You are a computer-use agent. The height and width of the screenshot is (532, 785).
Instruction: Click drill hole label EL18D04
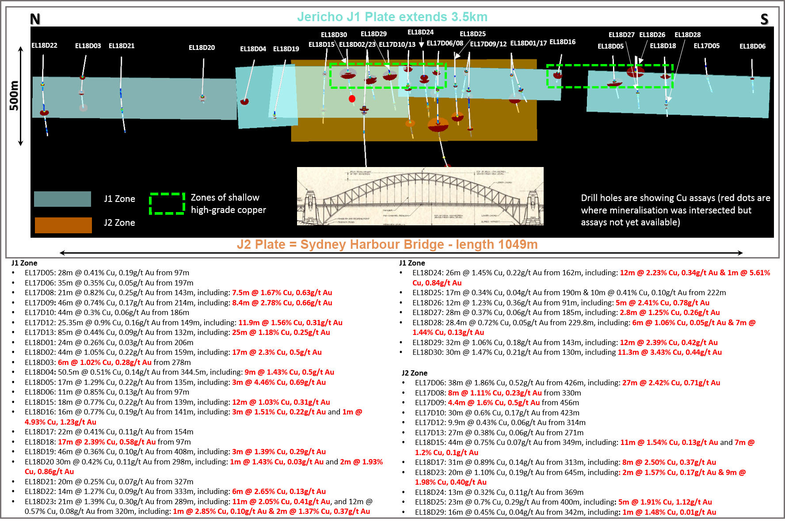(253, 49)
